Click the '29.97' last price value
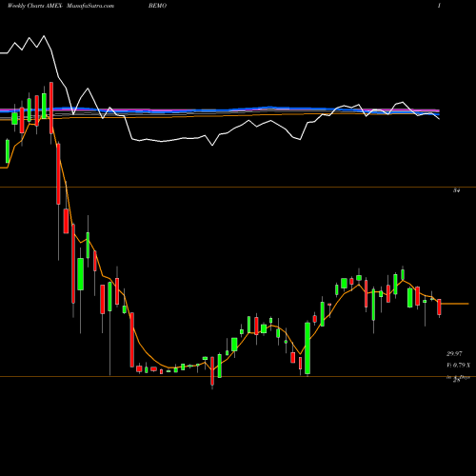 pos(454,353)
